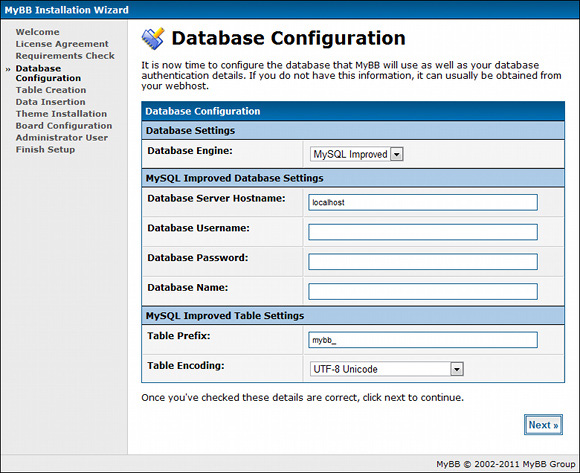Focus the Database Username input field
The width and height of the screenshot is (580, 473).
tap(423, 232)
